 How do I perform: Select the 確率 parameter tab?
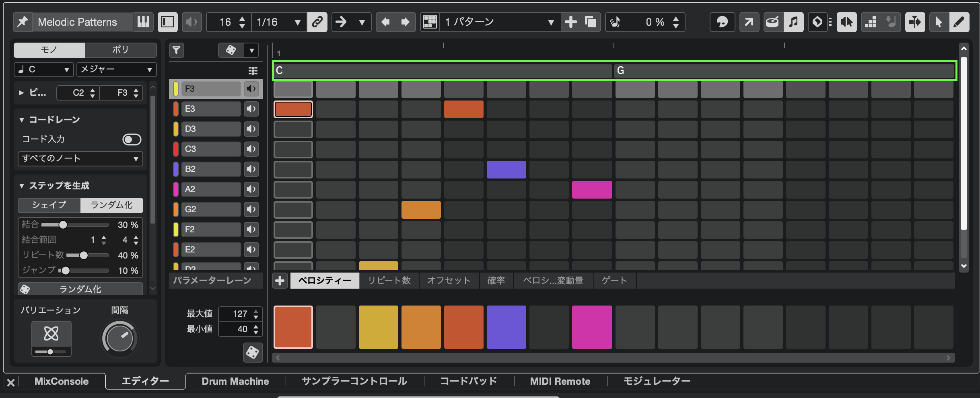tap(496, 281)
